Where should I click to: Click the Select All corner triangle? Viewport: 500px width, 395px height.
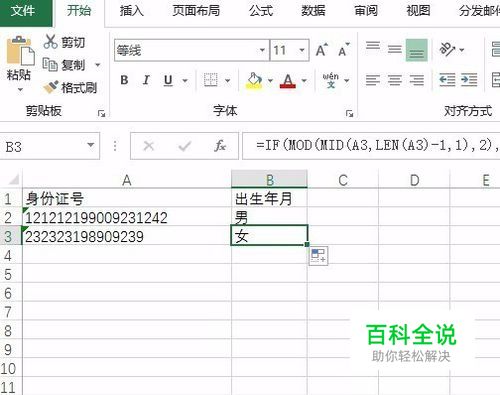[x=13, y=180]
